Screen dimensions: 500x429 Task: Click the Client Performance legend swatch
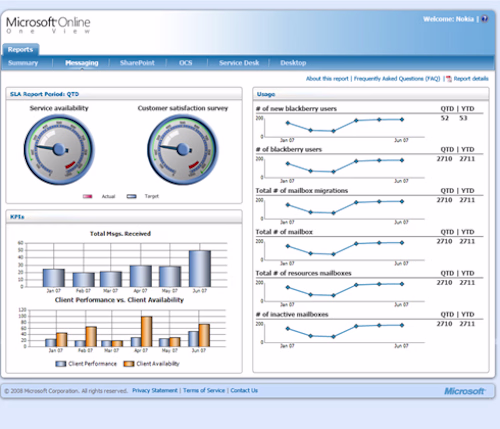coord(61,364)
